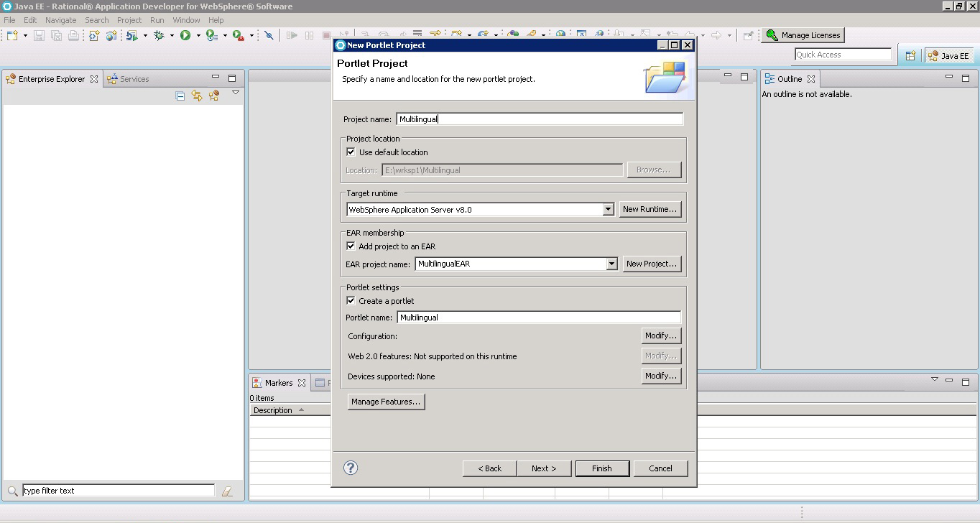Click the < Back button
This screenshot has width=980, height=523.
[490, 468]
